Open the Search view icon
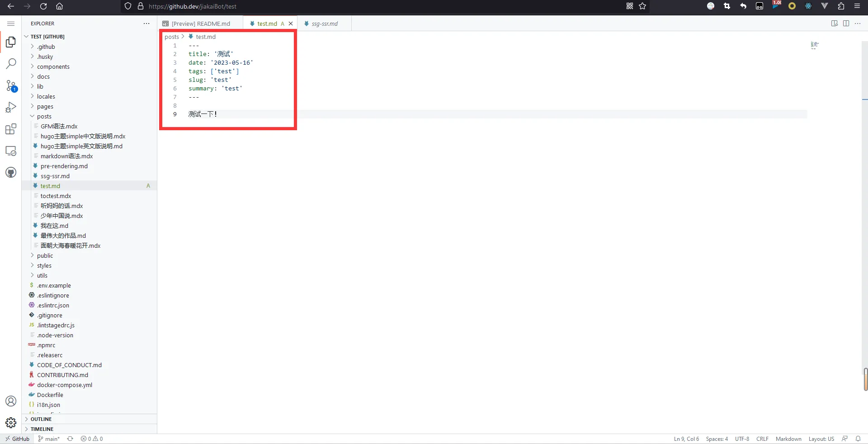Viewport: 868px width, 444px height. tap(11, 64)
